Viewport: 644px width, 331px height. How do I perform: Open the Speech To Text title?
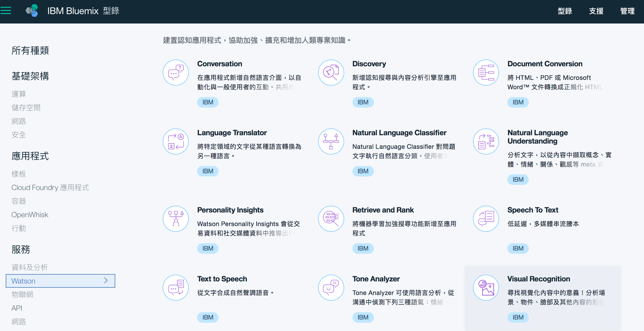pyautogui.click(x=533, y=210)
